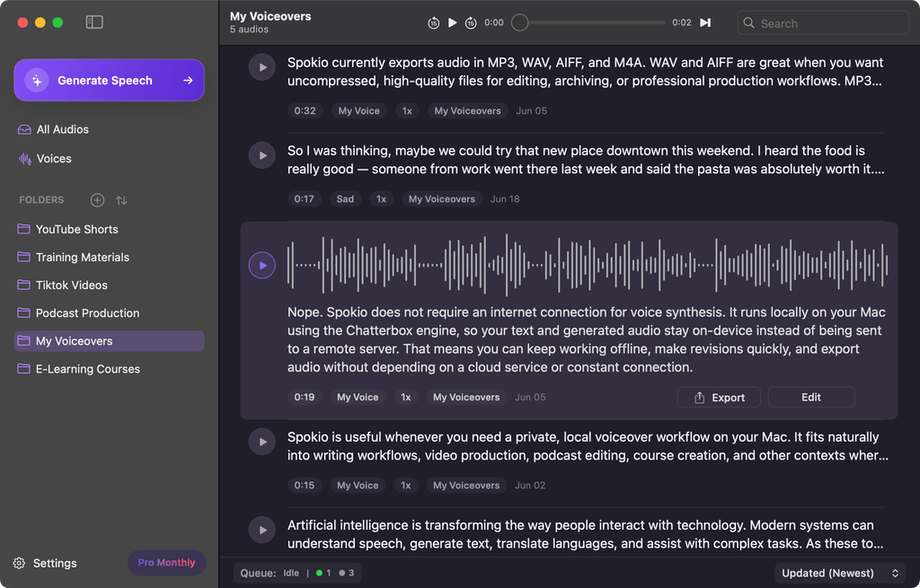Click the Jun 02 date label
The width and height of the screenshot is (920, 588).
pos(530,486)
